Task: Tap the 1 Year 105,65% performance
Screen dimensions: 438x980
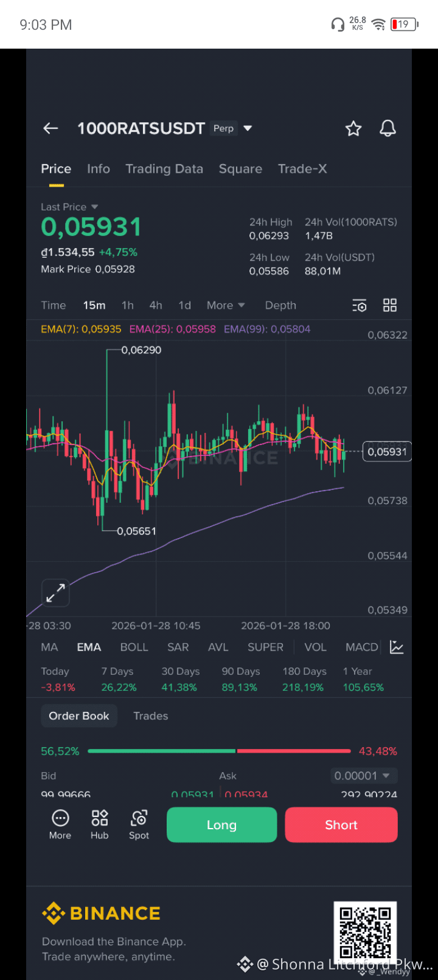Action: (364, 679)
